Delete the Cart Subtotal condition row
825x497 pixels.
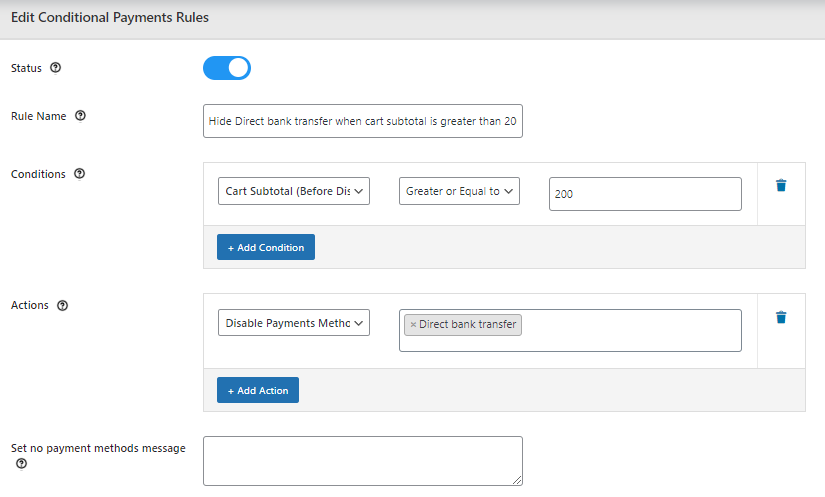pyautogui.click(x=781, y=186)
